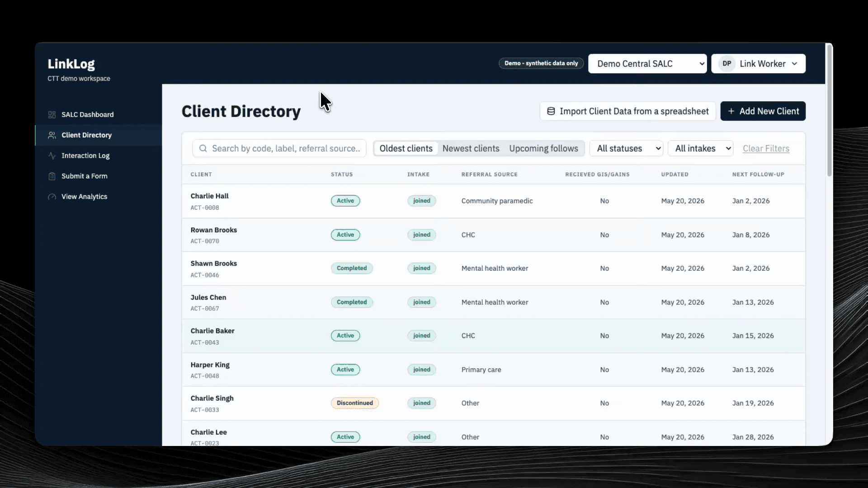Open SALC Dashboard grid icon
The width and height of the screenshot is (868, 488).
(x=52, y=115)
